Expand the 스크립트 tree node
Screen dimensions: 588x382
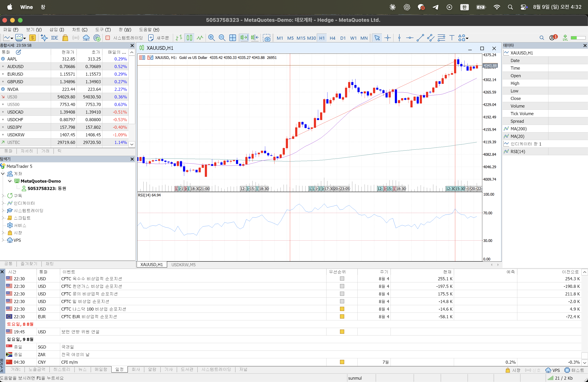click(3, 218)
